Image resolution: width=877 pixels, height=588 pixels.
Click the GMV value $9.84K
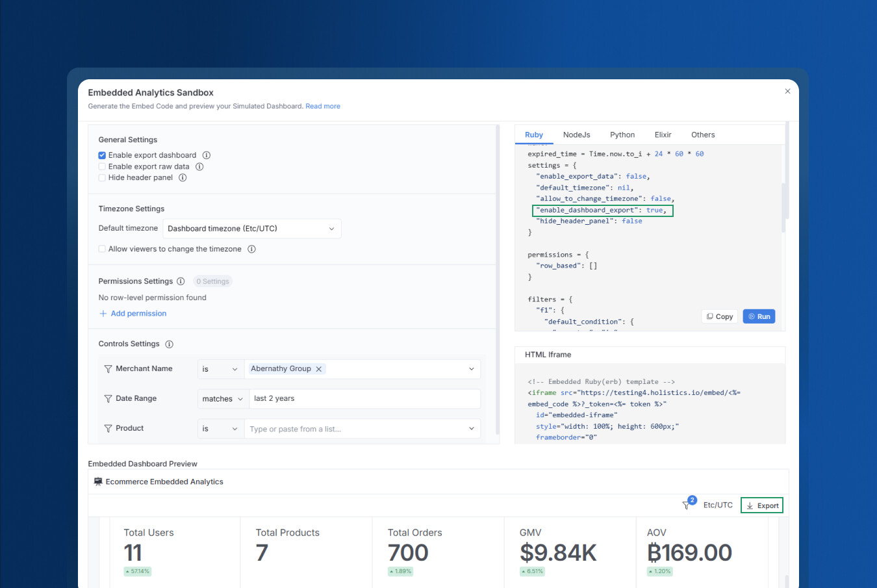pyautogui.click(x=558, y=553)
